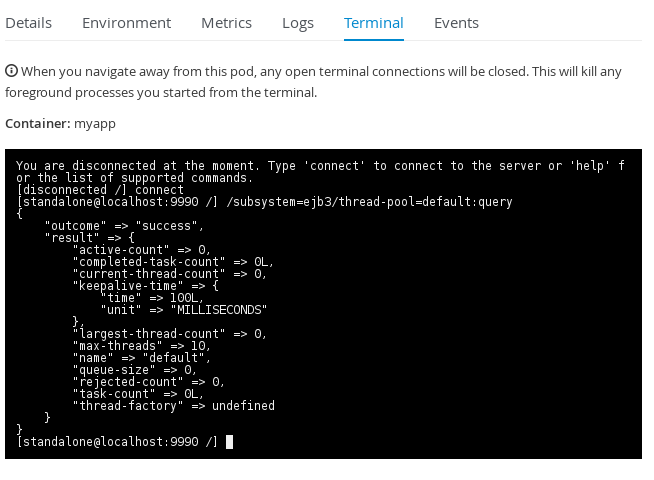Click the "outcome" => "success" line
This screenshot has height=480, width=654.
[x=124, y=226]
